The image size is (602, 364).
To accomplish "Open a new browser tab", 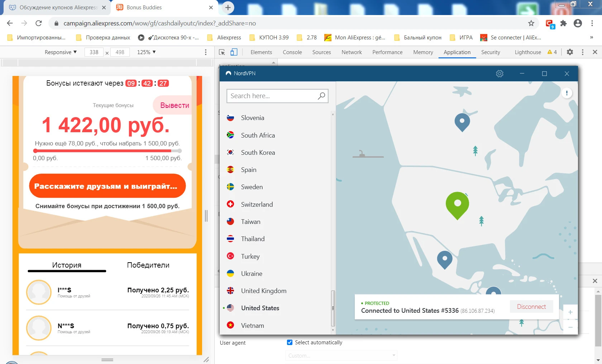I will [x=228, y=7].
